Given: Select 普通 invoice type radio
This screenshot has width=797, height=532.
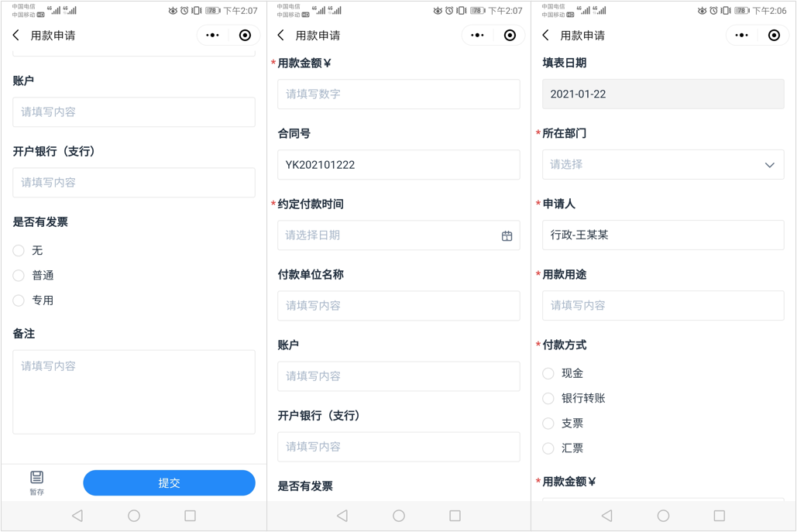Looking at the screenshot, I should [19, 276].
